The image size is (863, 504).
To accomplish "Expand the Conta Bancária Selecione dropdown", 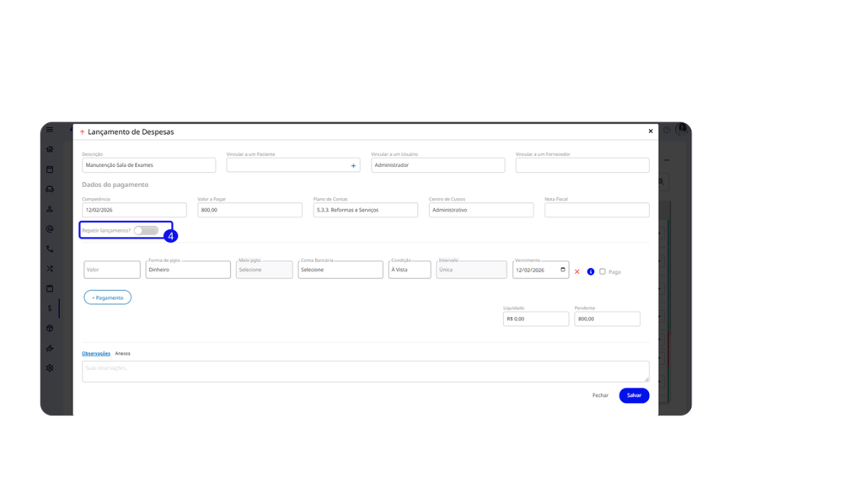I will [340, 270].
